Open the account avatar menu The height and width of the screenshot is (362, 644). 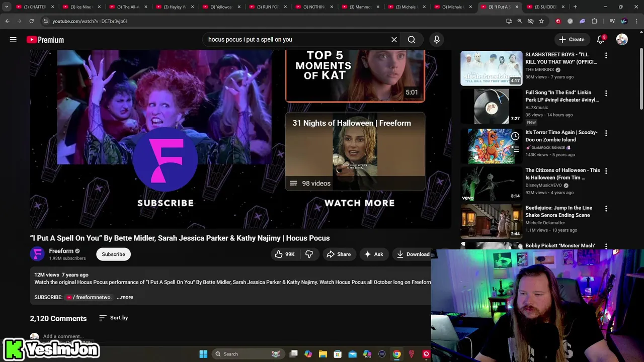pos(622,40)
